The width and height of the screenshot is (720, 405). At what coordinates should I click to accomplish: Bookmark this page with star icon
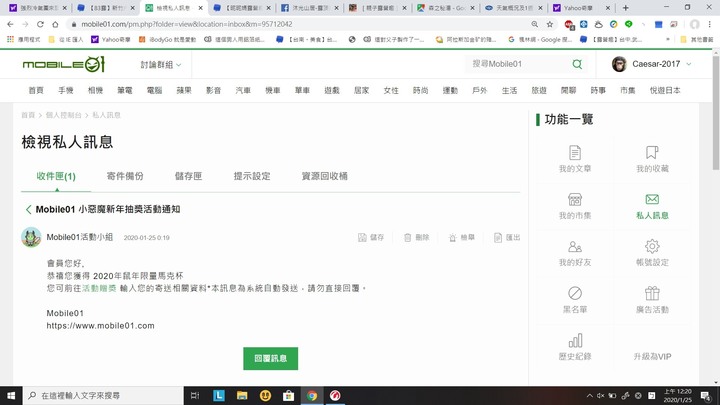pyautogui.click(x=550, y=24)
